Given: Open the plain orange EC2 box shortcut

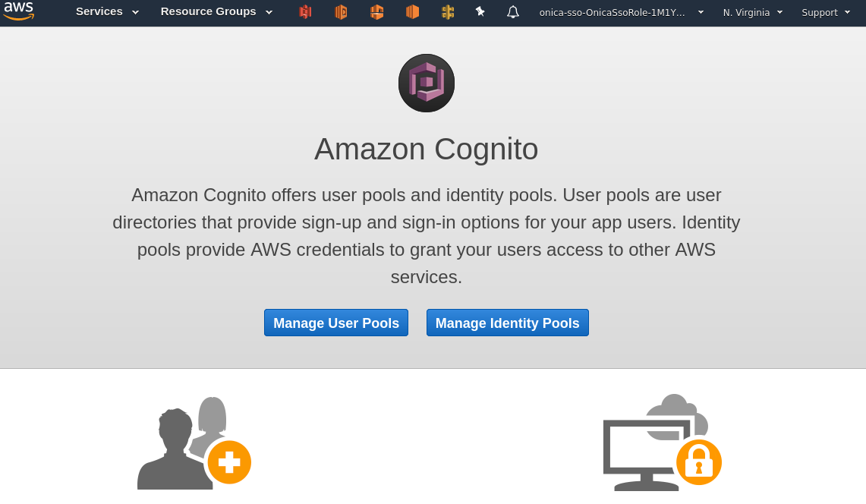Looking at the screenshot, I should (x=412, y=11).
